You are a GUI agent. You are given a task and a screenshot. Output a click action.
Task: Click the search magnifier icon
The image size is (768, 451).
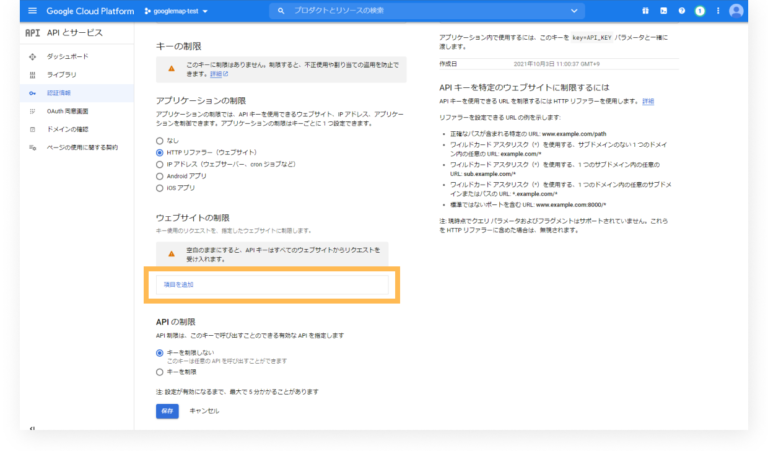pos(281,11)
